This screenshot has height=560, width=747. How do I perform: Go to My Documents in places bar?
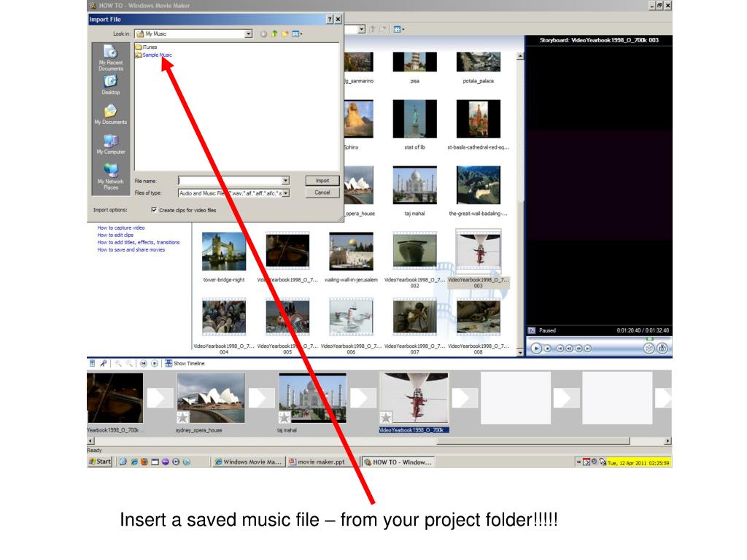111,114
